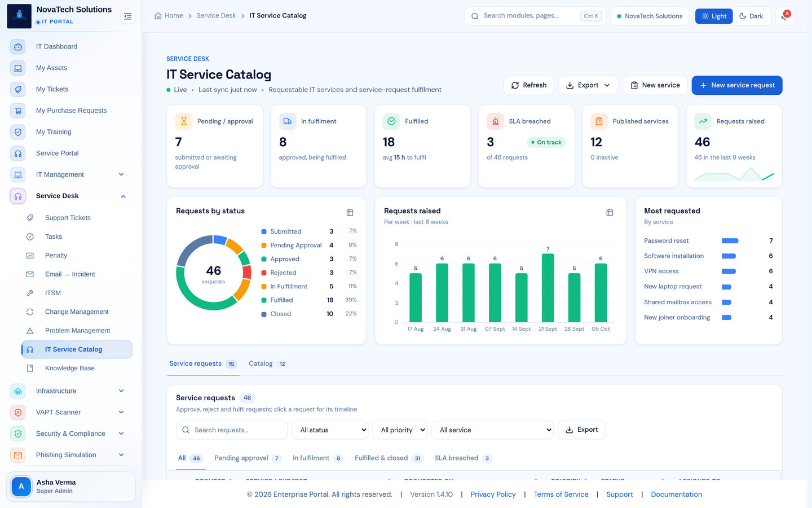This screenshot has width=812, height=508.
Task: Click the Published services clipboard icon
Action: click(x=599, y=121)
